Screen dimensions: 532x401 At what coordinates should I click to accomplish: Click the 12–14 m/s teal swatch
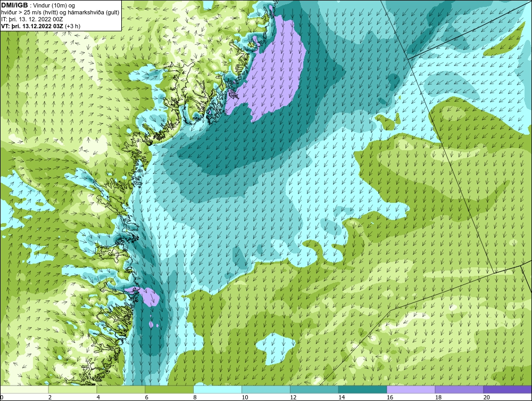tap(314, 389)
